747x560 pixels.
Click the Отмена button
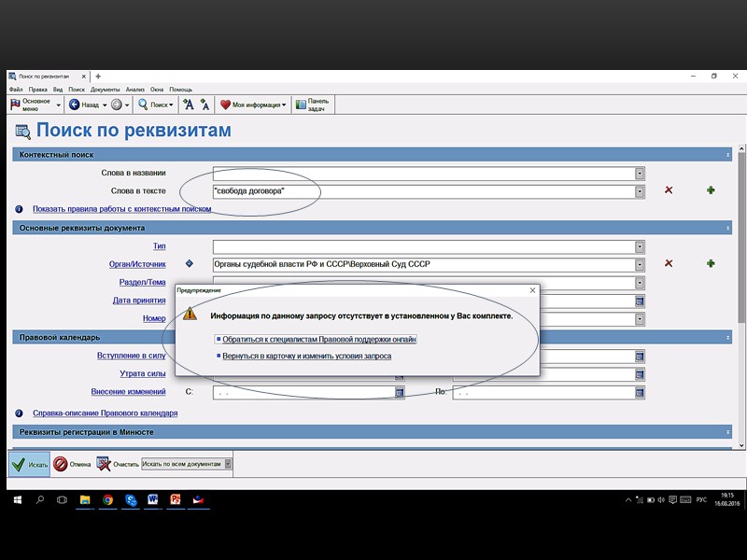tap(72, 464)
